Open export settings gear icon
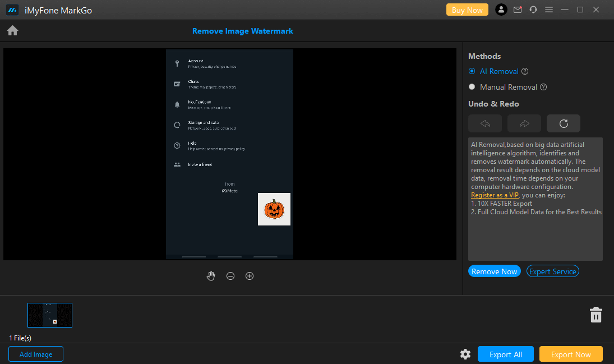This screenshot has height=364, width=614. click(x=465, y=354)
